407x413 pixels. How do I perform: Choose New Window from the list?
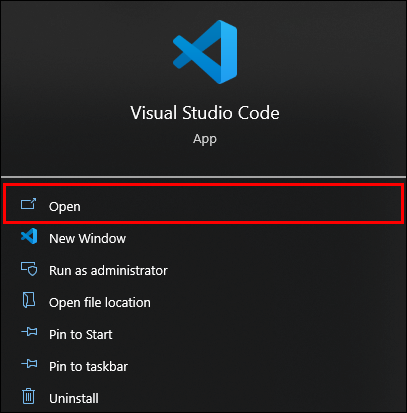[x=87, y=238]
